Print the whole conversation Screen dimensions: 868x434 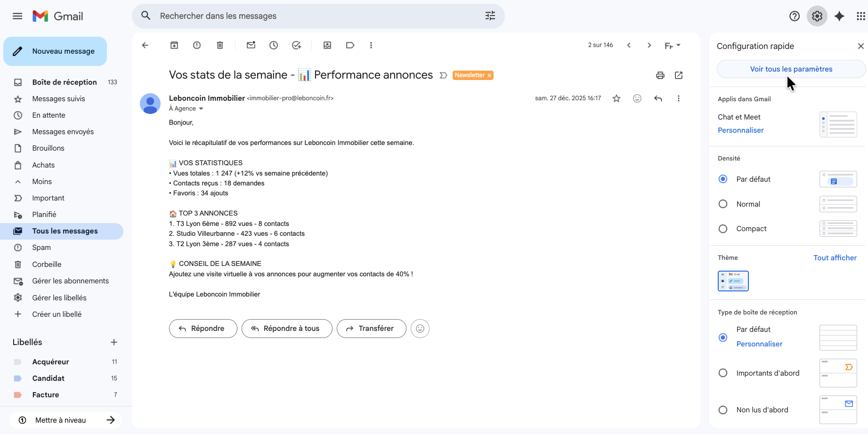[660, 75]
